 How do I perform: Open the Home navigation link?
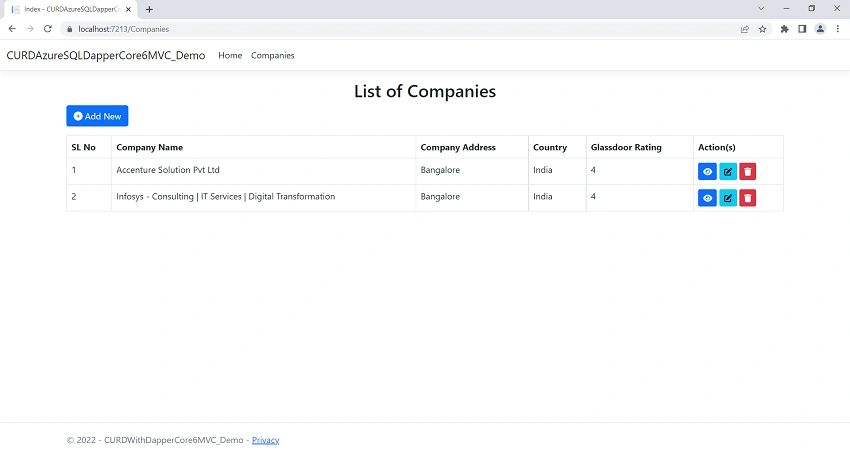pyautogui.click(x=230, y=55)
